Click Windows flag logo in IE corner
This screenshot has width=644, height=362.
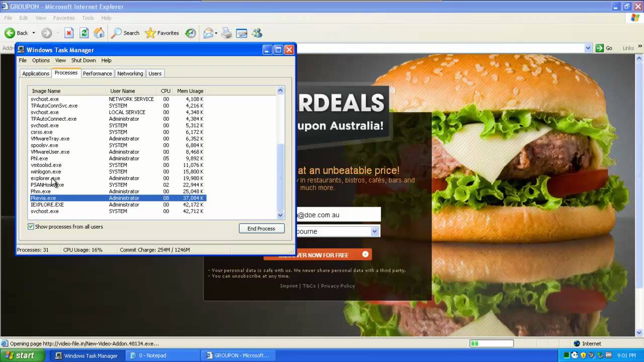635,18
